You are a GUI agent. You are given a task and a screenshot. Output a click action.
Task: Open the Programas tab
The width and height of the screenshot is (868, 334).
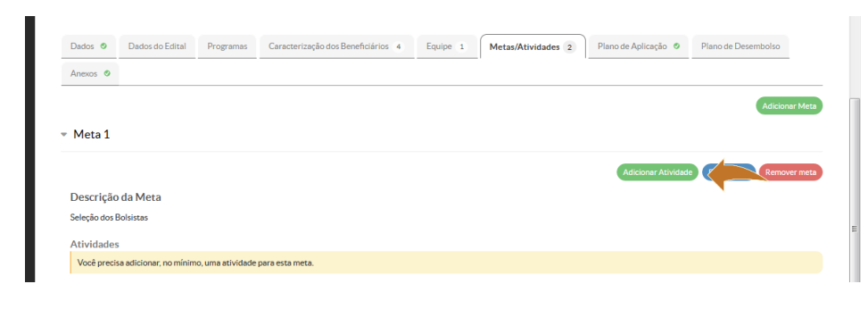coord(227,46)
